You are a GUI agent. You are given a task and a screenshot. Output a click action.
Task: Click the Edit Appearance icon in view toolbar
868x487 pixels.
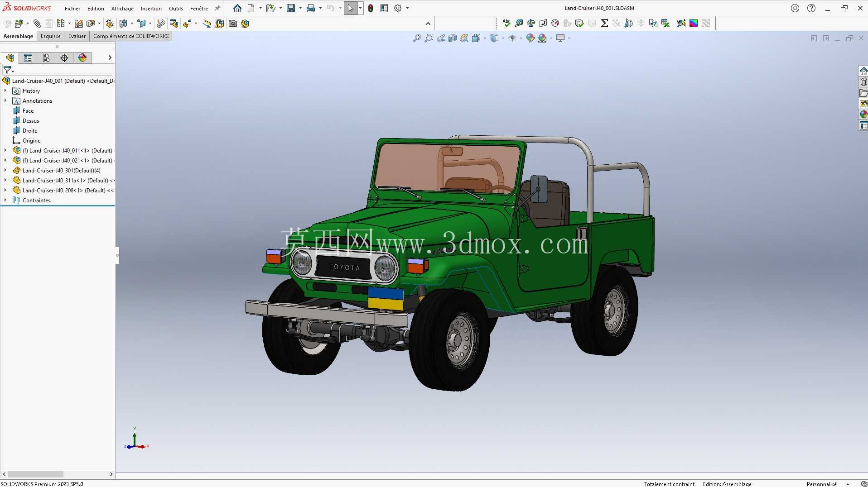[530, 38]
